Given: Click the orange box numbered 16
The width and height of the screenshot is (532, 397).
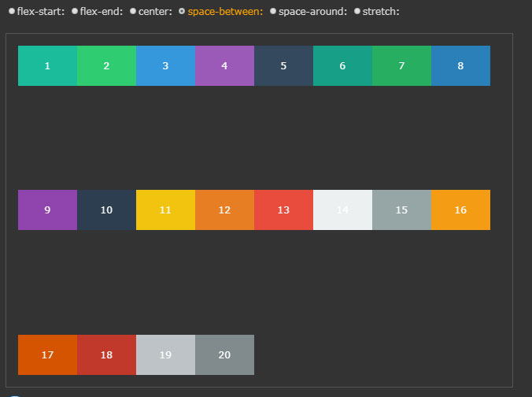Looking at the screenshot, I should (x=460, y=210).
